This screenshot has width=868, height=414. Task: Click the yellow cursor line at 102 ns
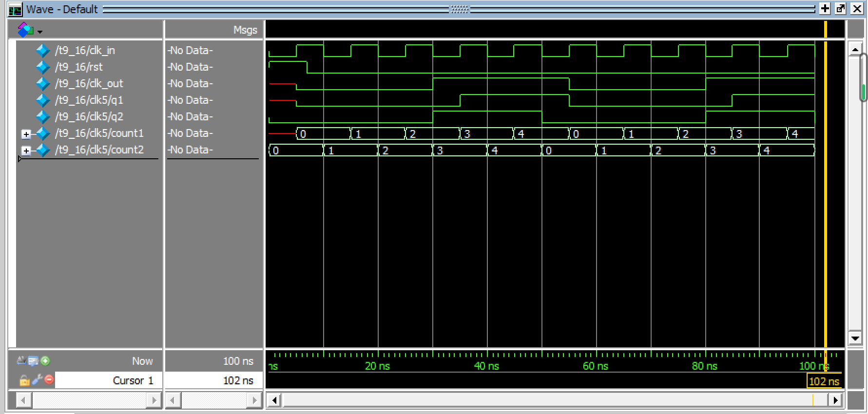pos(825,195)
